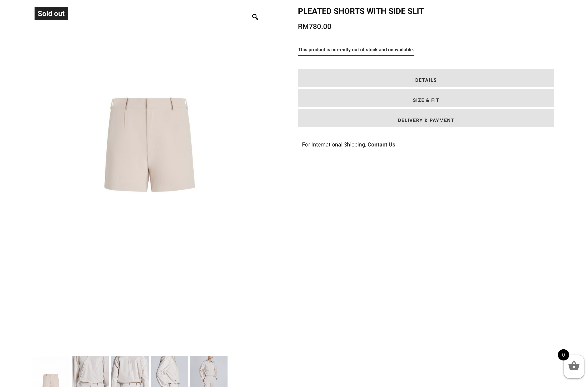The image size is (588, 387).
Task: Select the fourth thumbnail side view
Action: pyautogui.click(x=169, y=372)
